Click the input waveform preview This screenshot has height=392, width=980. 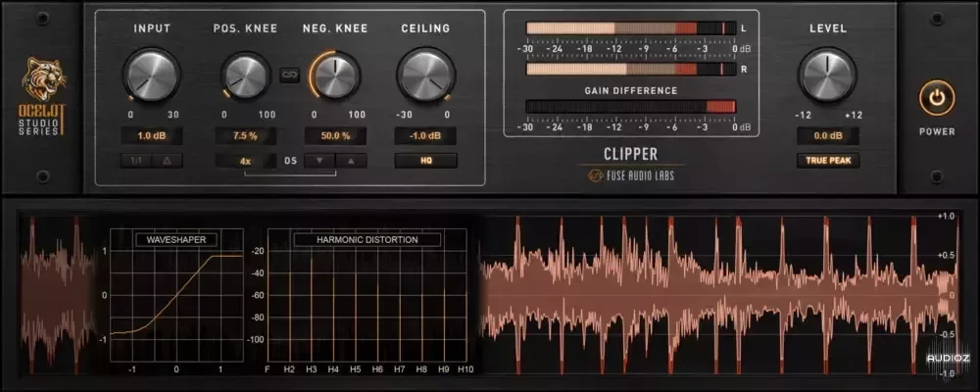point(58,295)
